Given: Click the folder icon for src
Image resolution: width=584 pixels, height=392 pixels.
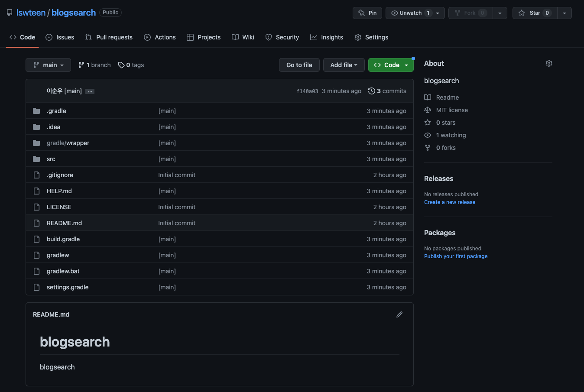Looking at the screenshot, I should point(36,159).
